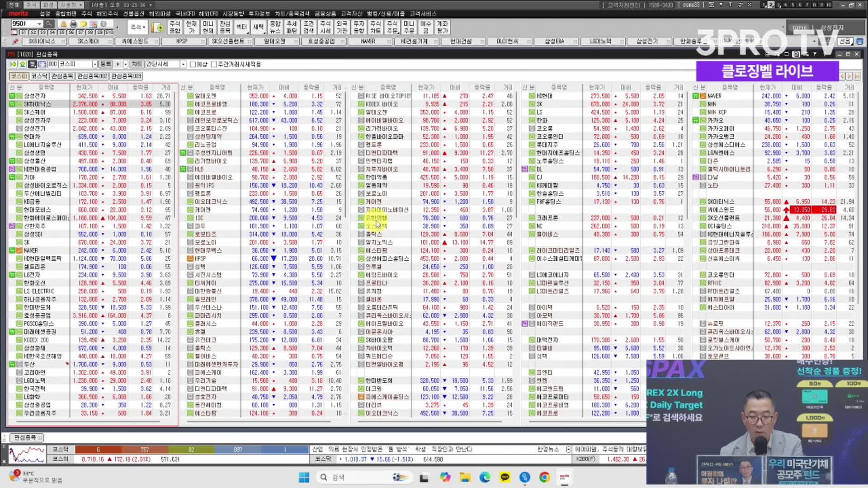
Task: Toggle the 예상 checkbox
Action: [x=193, y=64]
